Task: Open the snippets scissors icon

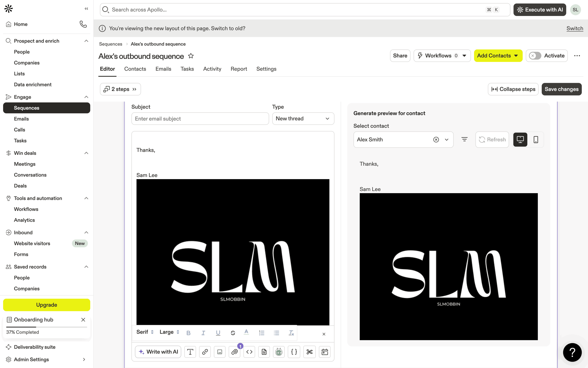Action: pos(310,352)
